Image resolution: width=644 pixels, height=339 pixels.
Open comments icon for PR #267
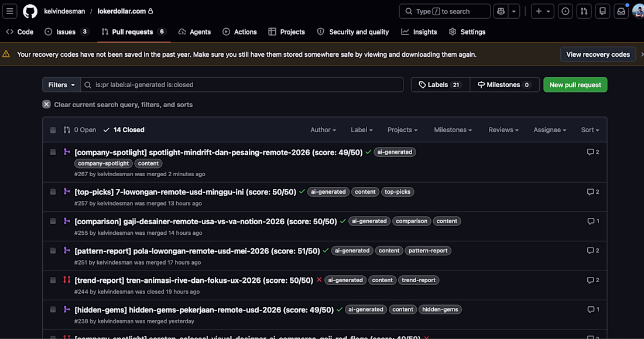(x=593, y=152)
